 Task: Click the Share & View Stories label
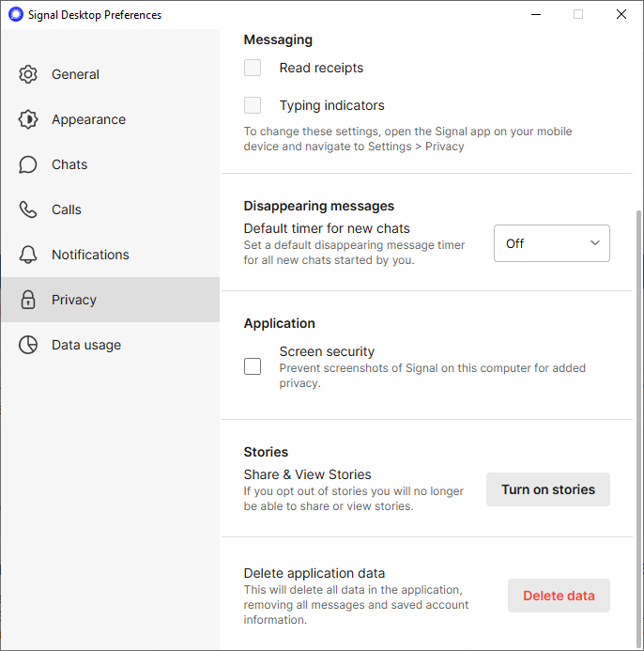point(307,474)
